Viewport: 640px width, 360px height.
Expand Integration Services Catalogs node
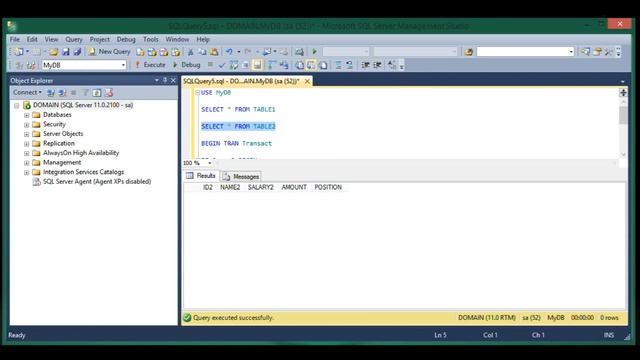[27, 173]
